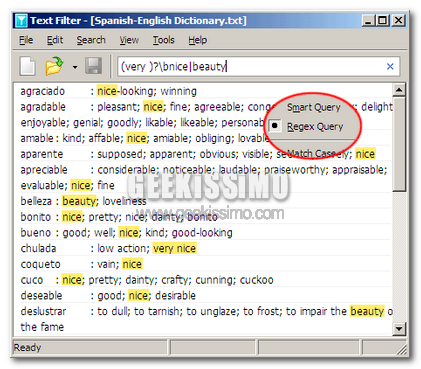Click the scrollbar up arrow

point(399,90)
